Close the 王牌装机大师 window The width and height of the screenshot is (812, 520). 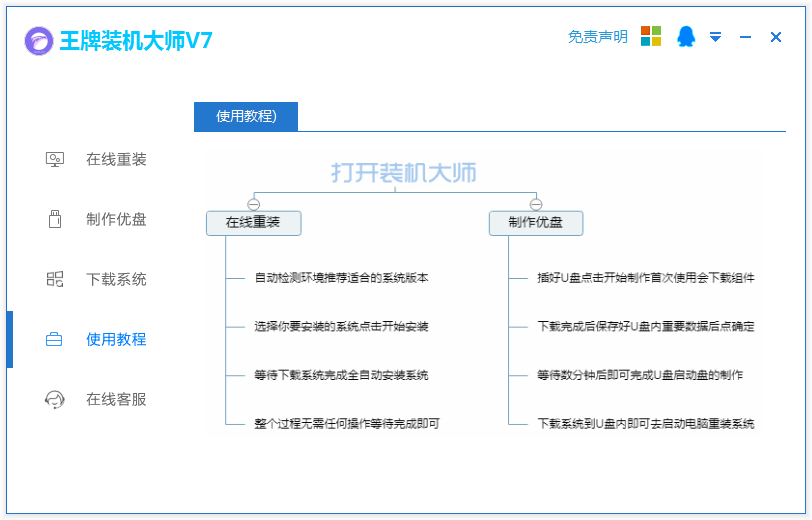point(775,37)
